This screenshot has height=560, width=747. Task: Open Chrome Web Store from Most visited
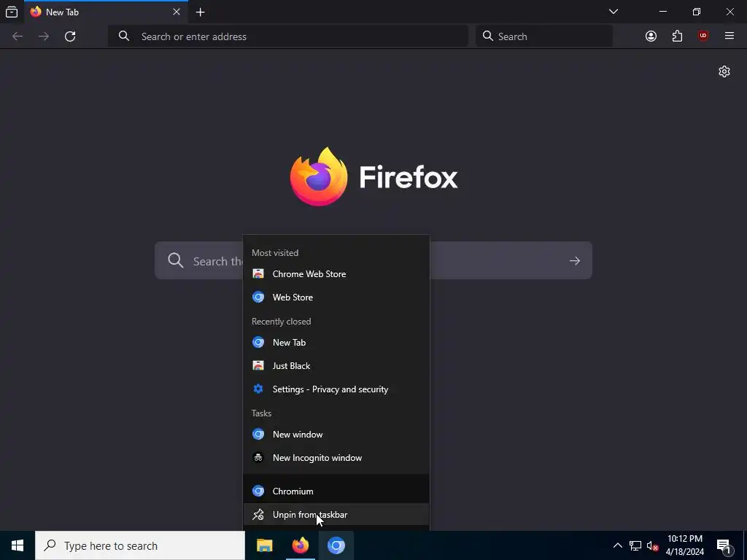(x=336, y=274)
